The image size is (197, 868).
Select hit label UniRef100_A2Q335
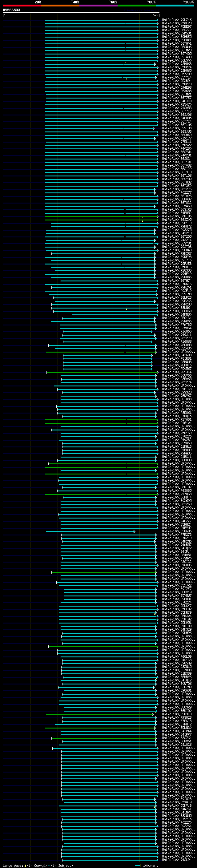(177, 271)
